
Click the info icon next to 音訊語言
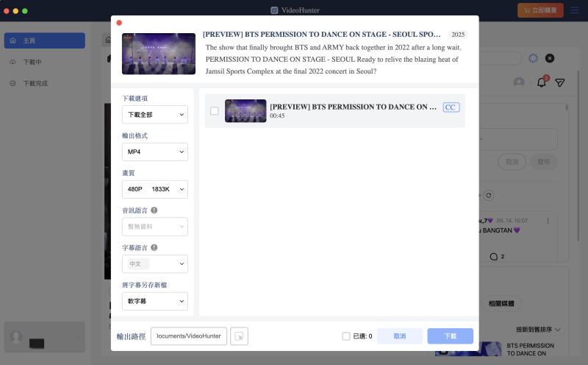[x=154, y=210]
